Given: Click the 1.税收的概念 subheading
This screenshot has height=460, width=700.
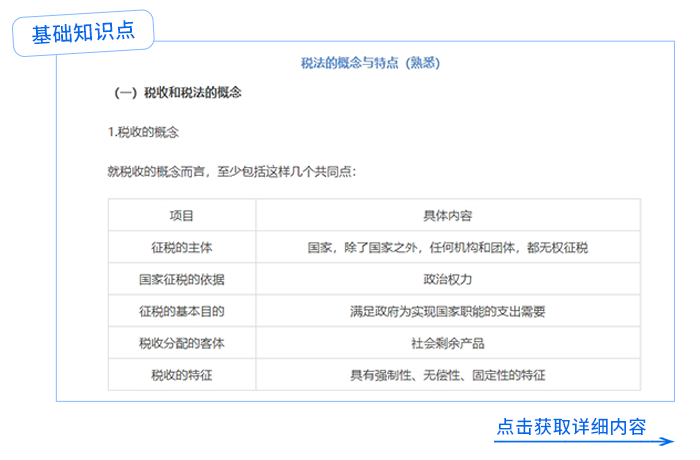Looking at the screenshot, I should [143, 132].
